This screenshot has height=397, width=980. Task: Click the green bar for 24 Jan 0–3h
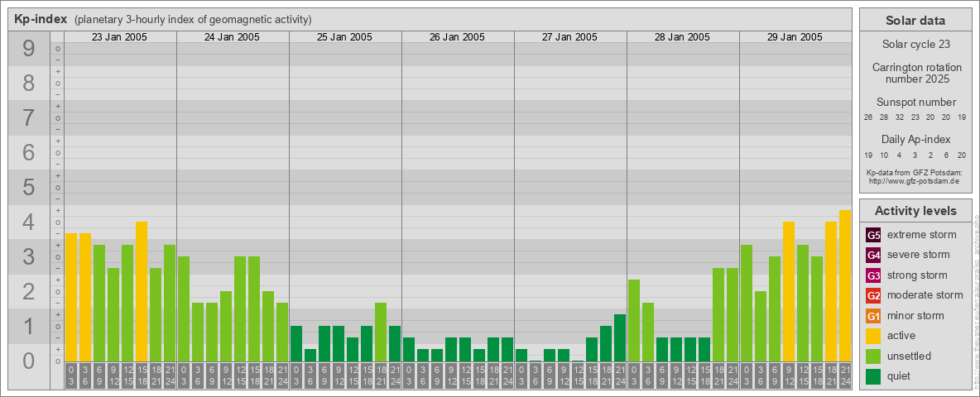pyautogui.click(x=184, y=309)
